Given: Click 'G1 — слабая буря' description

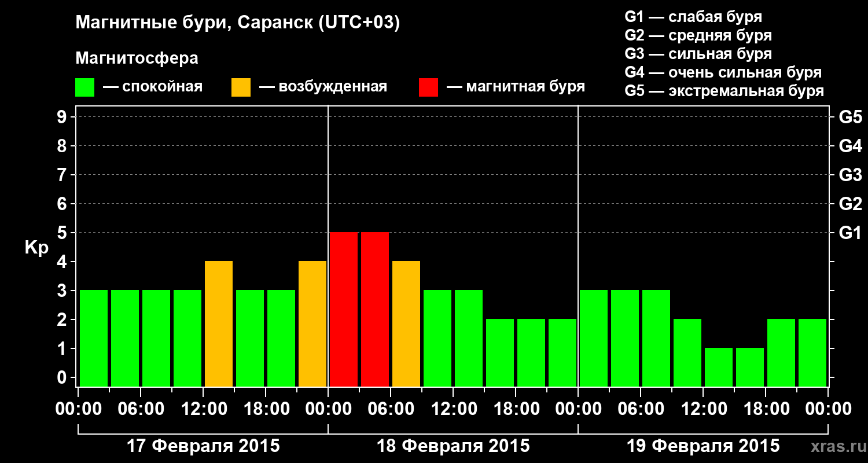Looking at the screenshot, I should coord(693,17).
